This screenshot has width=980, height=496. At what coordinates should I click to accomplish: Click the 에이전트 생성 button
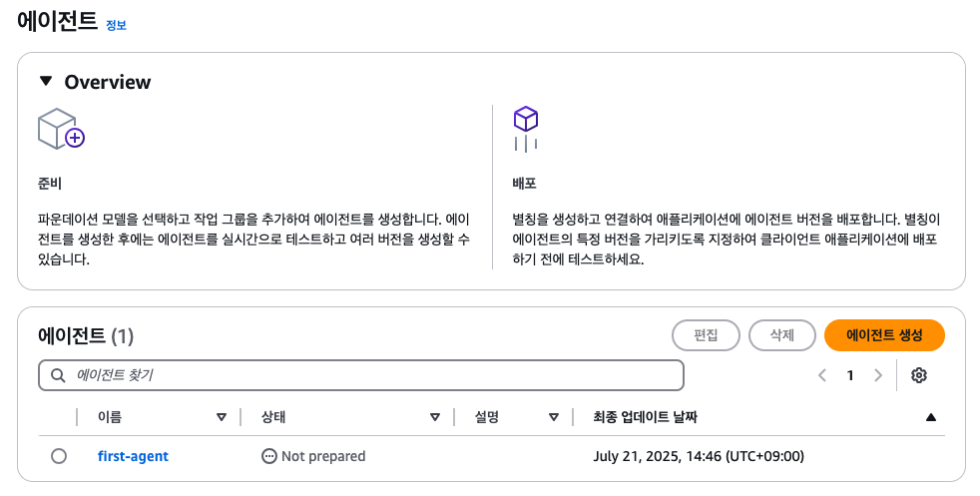(x=884, y=335)
